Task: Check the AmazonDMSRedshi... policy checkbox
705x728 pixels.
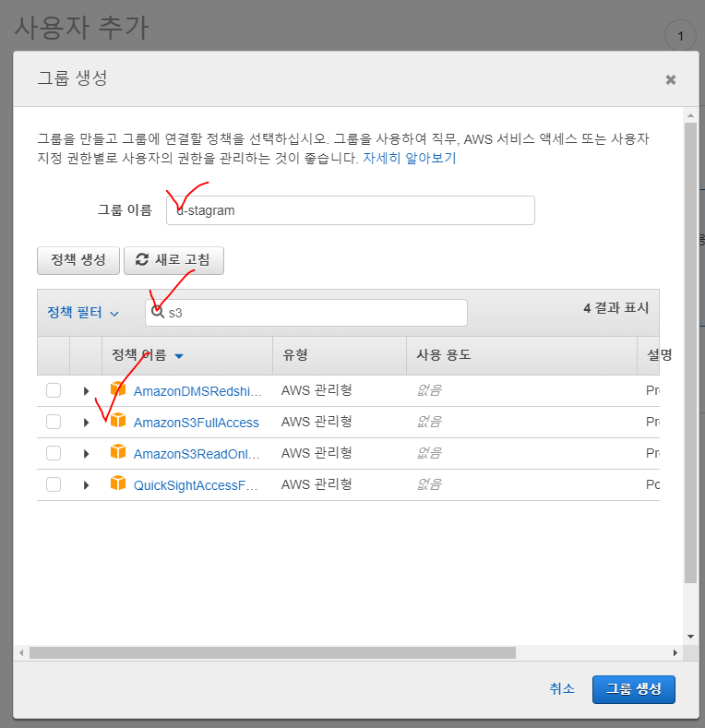Action: coord(54,390)
